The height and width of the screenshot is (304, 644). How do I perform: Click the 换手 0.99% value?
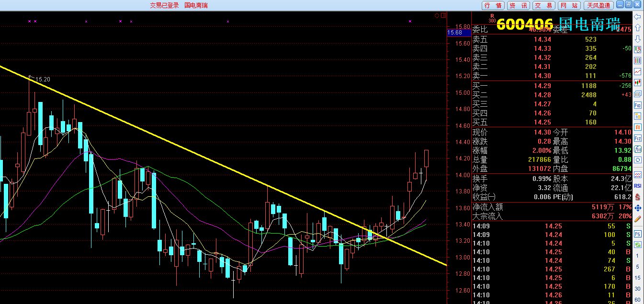pos(542,179)
